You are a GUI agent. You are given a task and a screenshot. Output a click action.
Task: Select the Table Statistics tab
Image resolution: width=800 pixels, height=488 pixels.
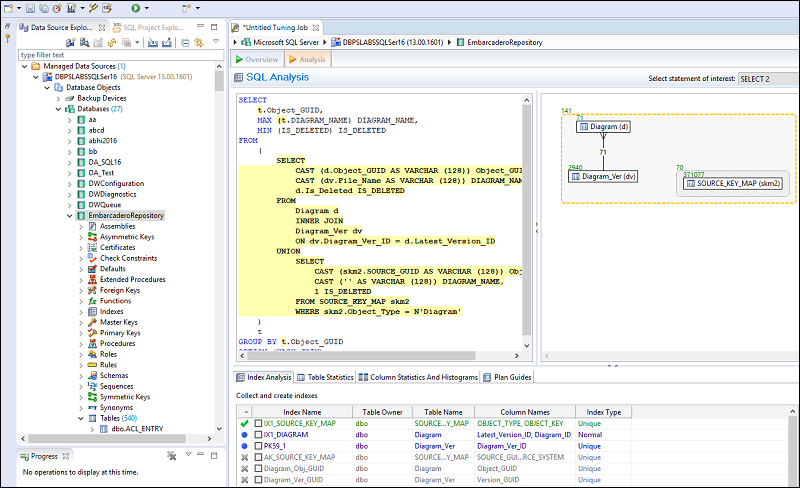coord(325,377)
